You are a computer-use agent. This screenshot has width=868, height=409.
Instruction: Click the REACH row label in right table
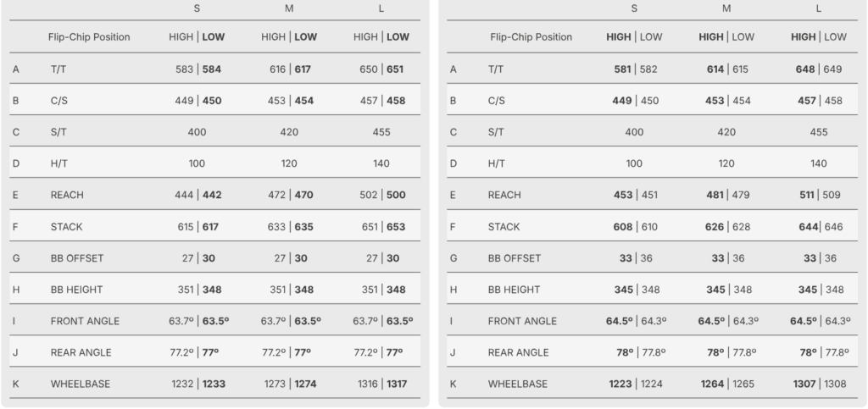coord(505,195)
